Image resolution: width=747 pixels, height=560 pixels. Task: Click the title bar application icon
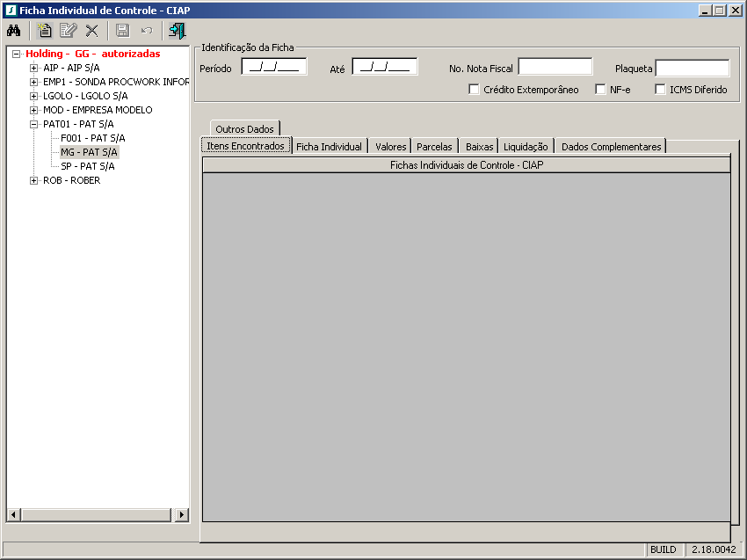coord(10,10)
